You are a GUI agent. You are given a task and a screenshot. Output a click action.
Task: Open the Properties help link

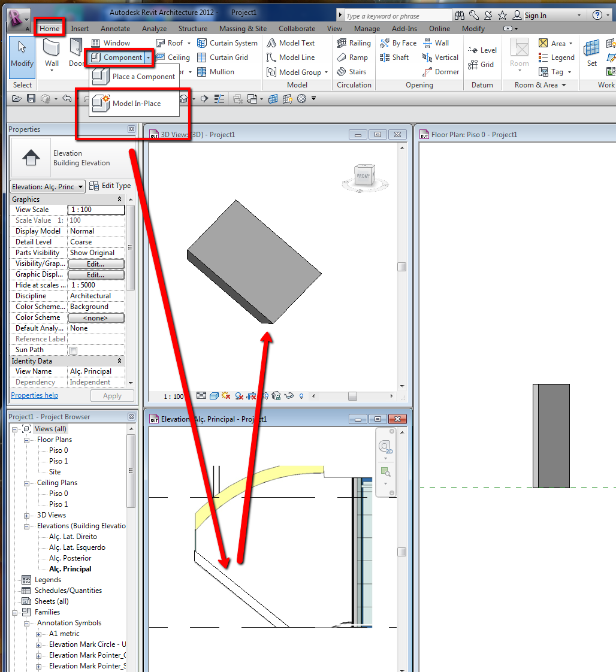tap(35, 395)
